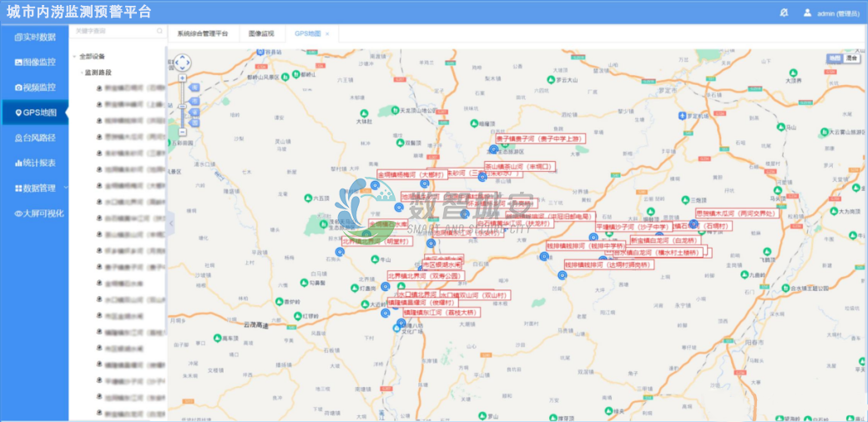Collapse the 全部设备 tree node
The width and height of the screenshot is (868, 422).
tap(73, 57)
